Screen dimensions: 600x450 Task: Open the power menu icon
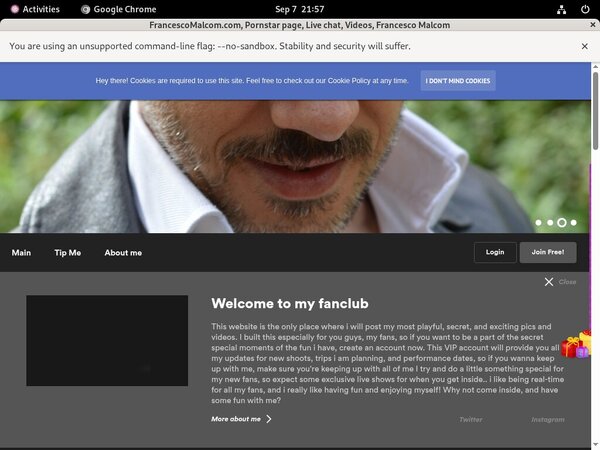[586, 9]
